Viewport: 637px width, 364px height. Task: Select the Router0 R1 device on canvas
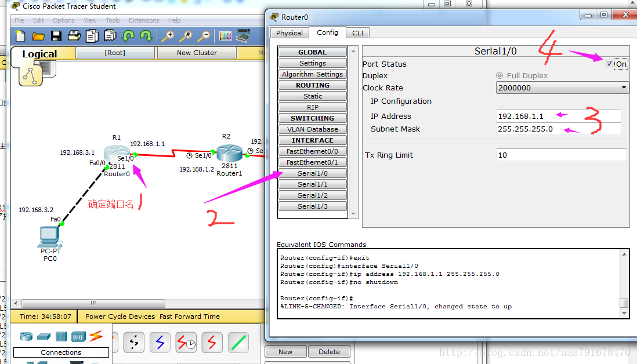[x=117, y=154]
